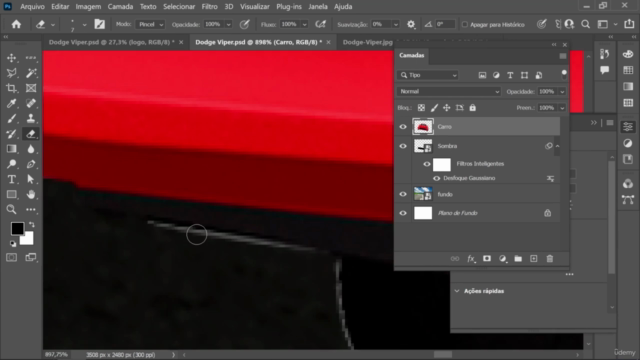Screen dimensions: 640x360
Task: Click the Home button in options bar
Action: click(x=16, y=24)
